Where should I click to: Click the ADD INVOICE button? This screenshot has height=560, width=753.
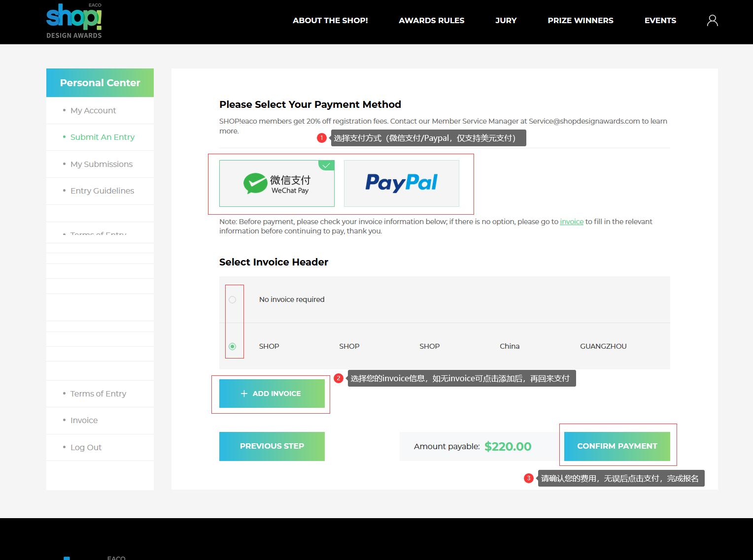coord(272,394)
